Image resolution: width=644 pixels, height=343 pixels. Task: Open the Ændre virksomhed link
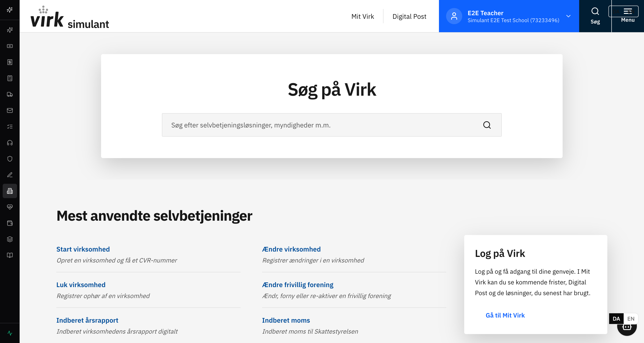(x=291, y=249)
